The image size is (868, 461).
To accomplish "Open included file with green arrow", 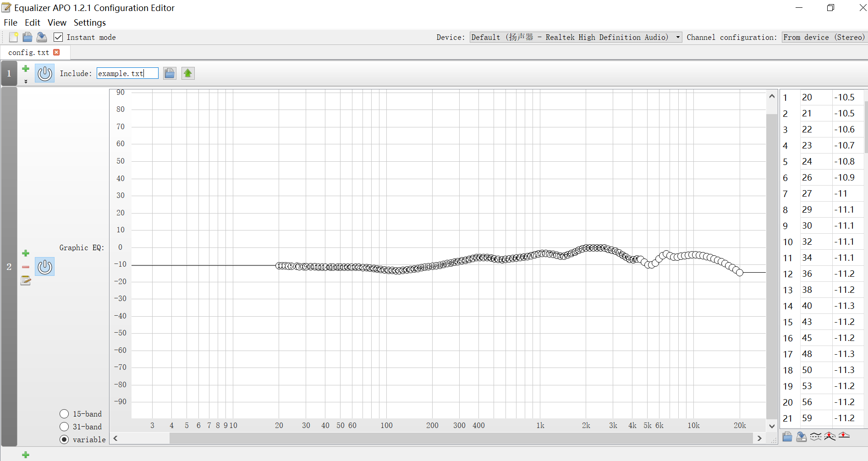I will (x=188, y=73).
